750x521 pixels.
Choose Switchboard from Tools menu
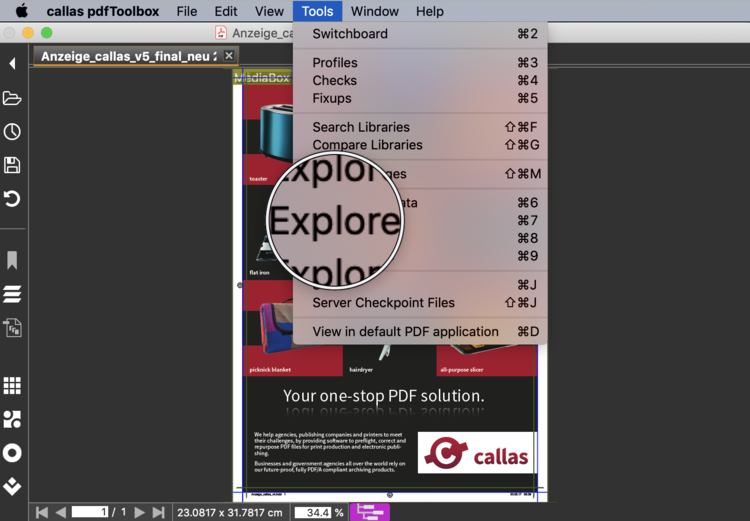click(x=420, y=34)
